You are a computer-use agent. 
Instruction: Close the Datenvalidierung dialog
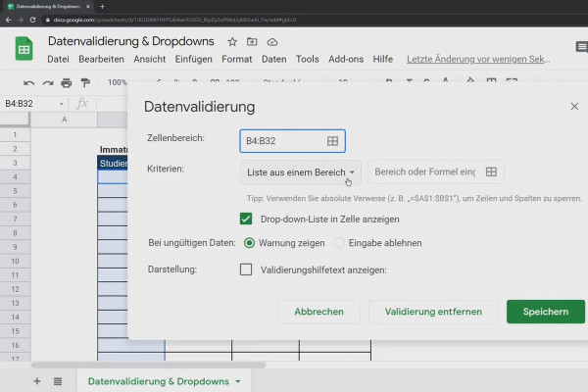(574, 107)
